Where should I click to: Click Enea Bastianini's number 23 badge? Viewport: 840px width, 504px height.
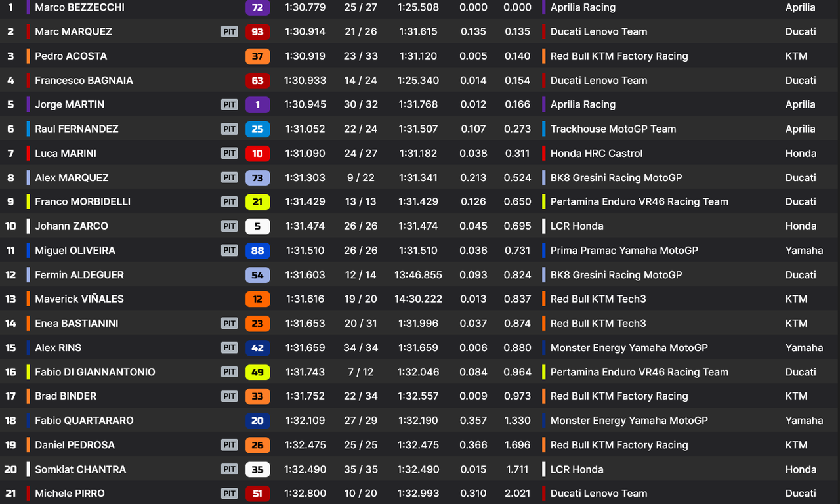click(x=257, y=323)
